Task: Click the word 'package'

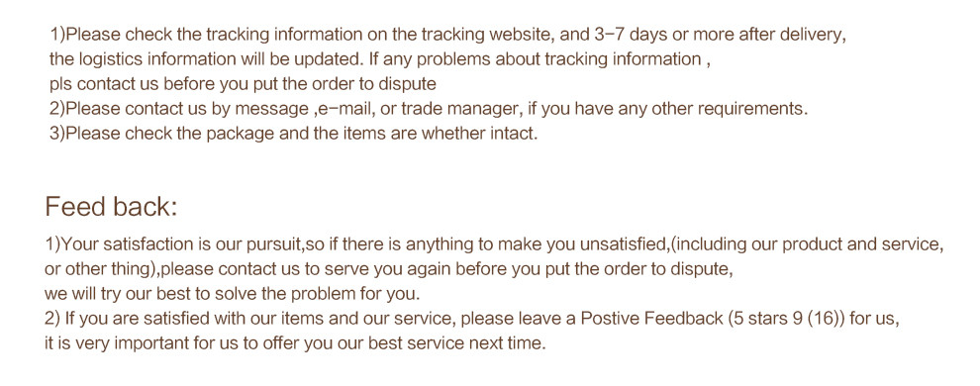Action: pos(241,134)
